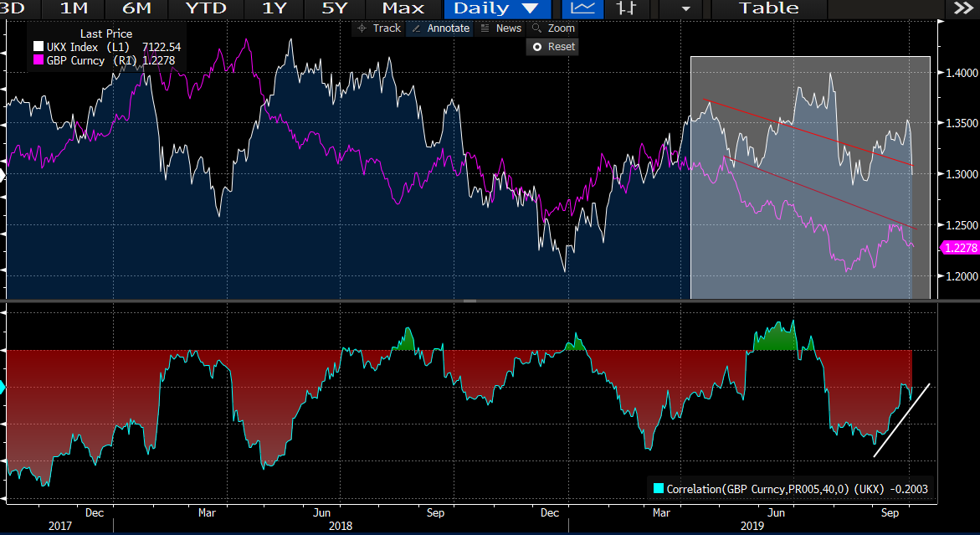Click the GBP Curncy magenta swatch
This screenshot has height=535, width=980.
click(x=38, y=60)
